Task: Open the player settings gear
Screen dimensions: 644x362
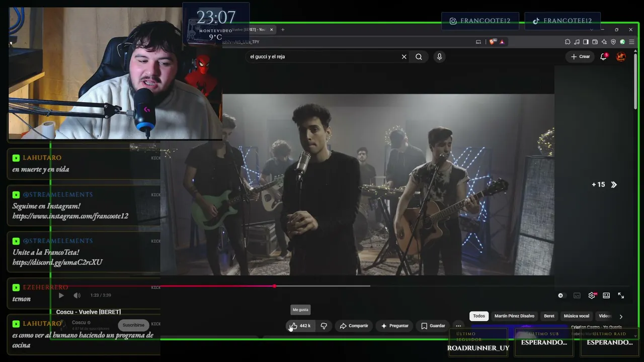Action: click(592, 296)
